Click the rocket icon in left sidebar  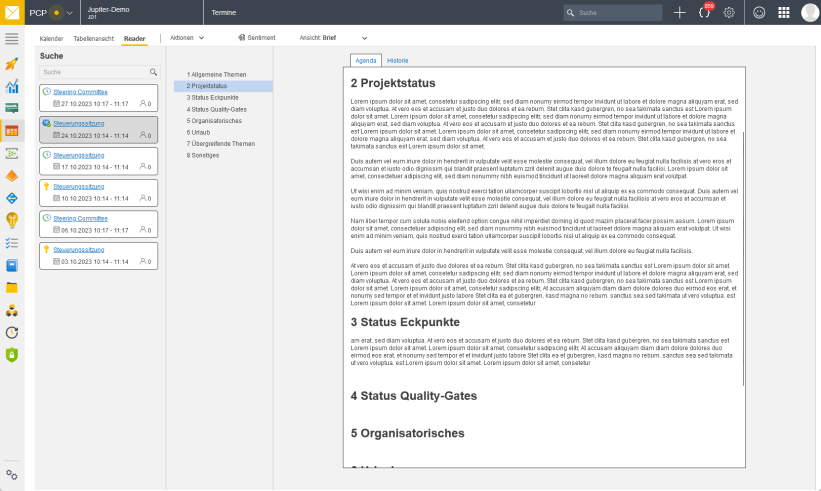click(x=12, y=64)
